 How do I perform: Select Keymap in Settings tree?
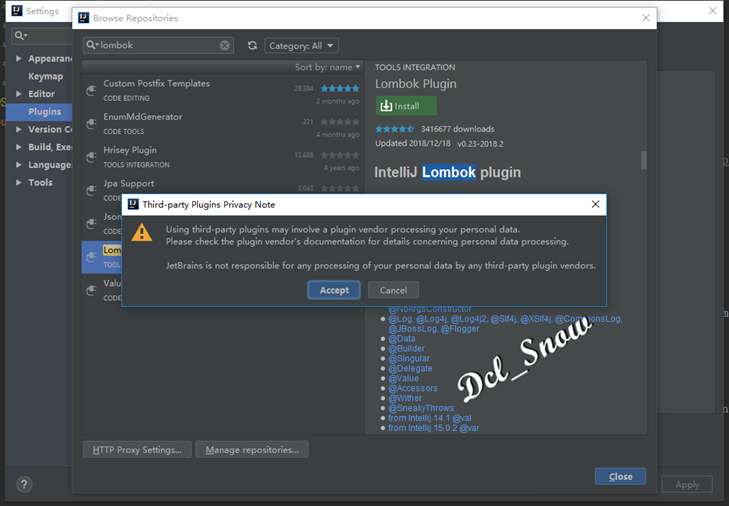[x=46, y=76]
